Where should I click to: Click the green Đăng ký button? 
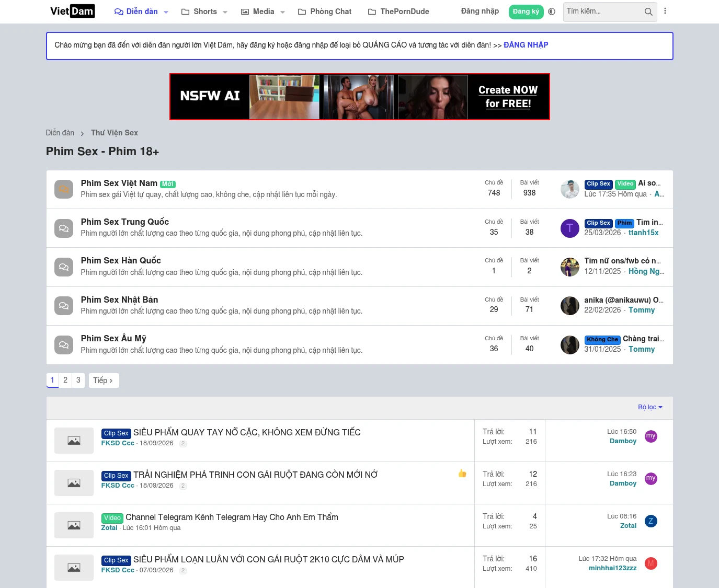pyautogui.click(x=526, y=11)
